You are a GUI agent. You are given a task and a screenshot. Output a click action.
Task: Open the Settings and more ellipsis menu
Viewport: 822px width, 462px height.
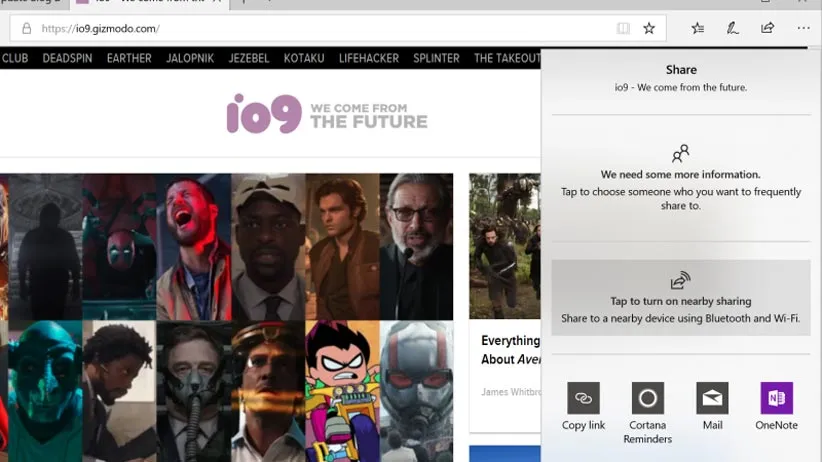click(803, 28)
